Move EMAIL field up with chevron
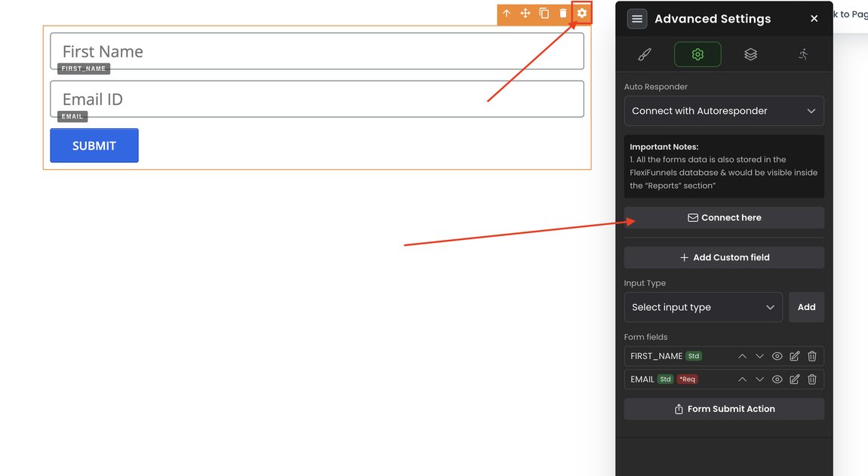868x476 pixels. 743,379
